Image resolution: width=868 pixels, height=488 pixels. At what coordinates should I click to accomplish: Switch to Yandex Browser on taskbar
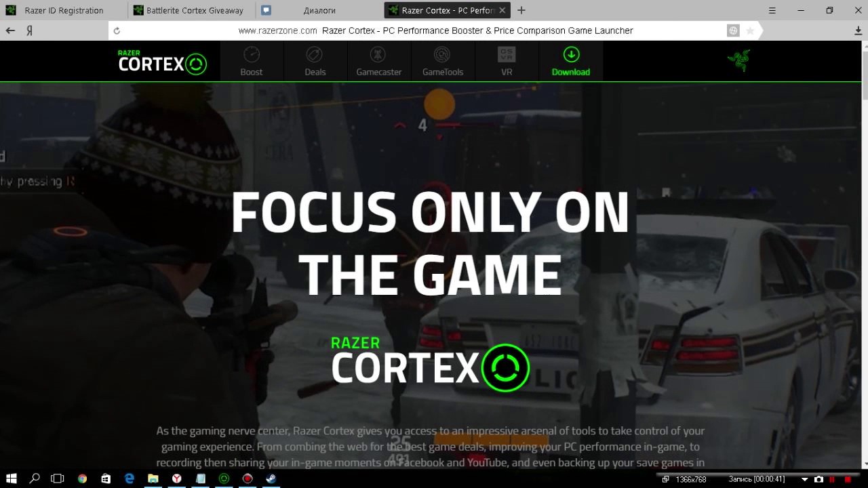(176, 479)
